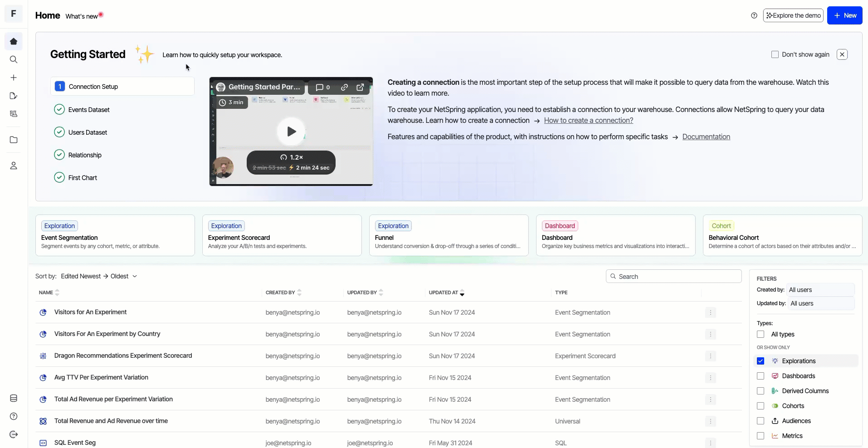Click the Home icon in sidebar

[14, 41]
